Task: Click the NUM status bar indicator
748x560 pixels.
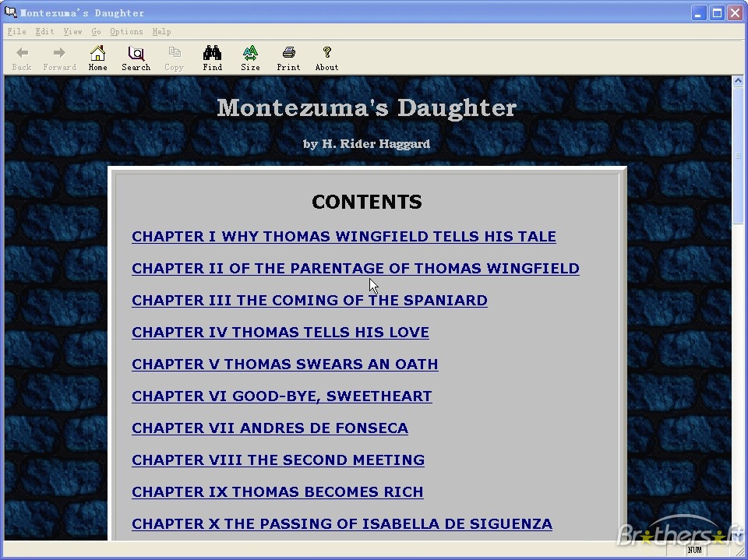Action: pos(694,550)
